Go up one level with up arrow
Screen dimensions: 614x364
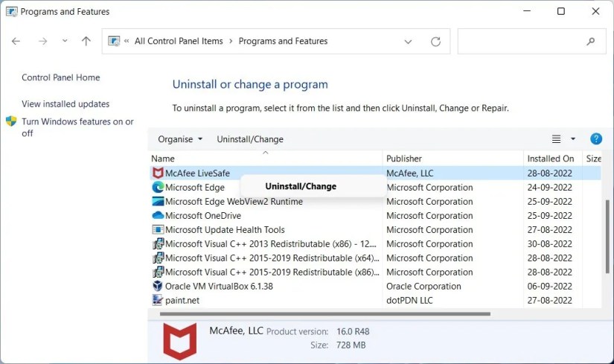(86, 41)
